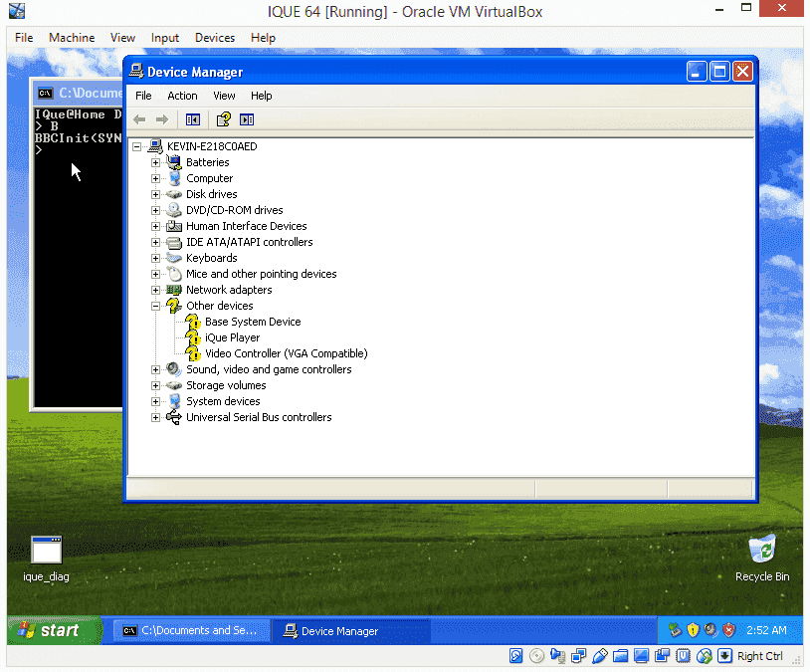This screenshot has width=810, height=672.
Task: Select the Batteries device icon
Action: pos(173,162)
